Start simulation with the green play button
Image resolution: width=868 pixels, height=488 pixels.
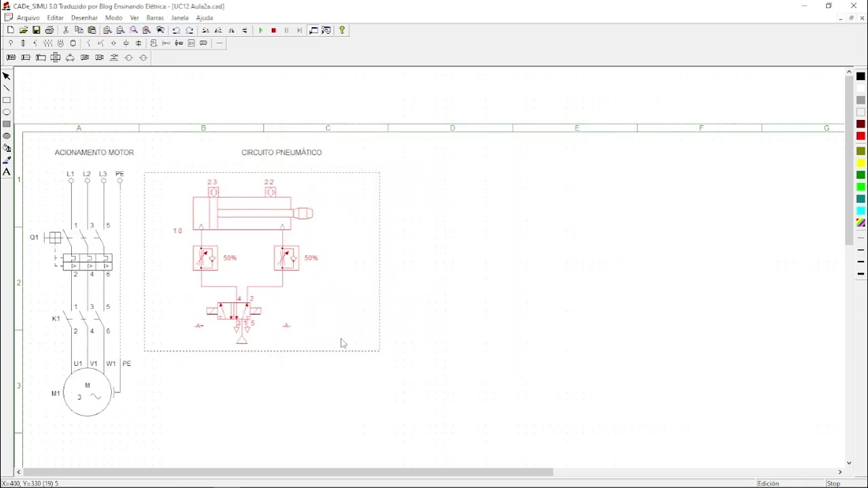tap(260, 30)
